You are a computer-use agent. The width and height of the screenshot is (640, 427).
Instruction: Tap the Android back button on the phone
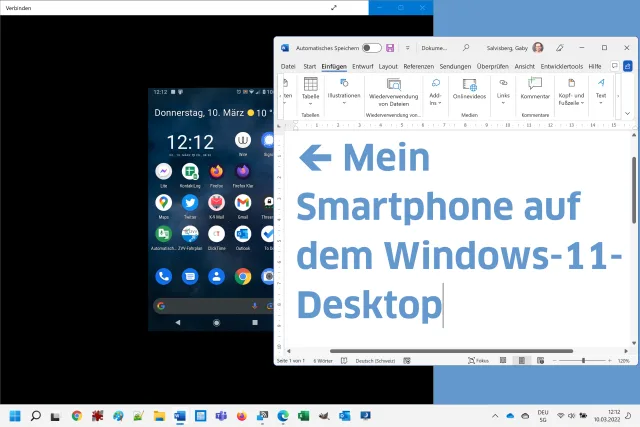pos(178,322)
